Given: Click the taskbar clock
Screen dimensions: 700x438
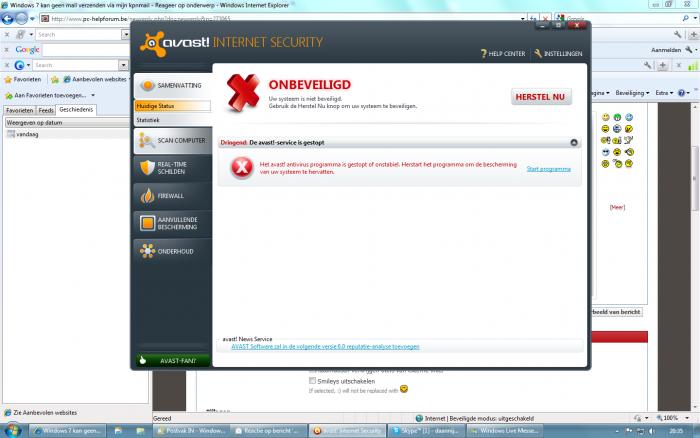Looking at the screenshot, I should [x=676, y=430].
